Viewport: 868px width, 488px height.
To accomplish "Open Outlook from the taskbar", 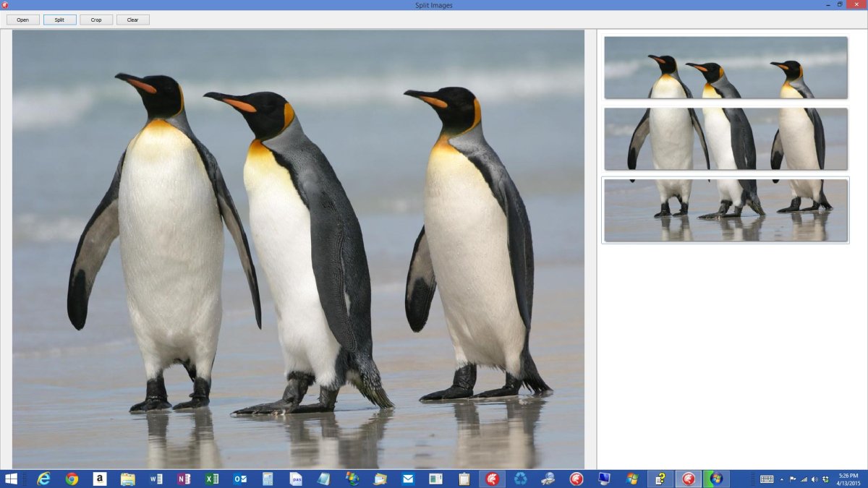I will pos(240,479).
